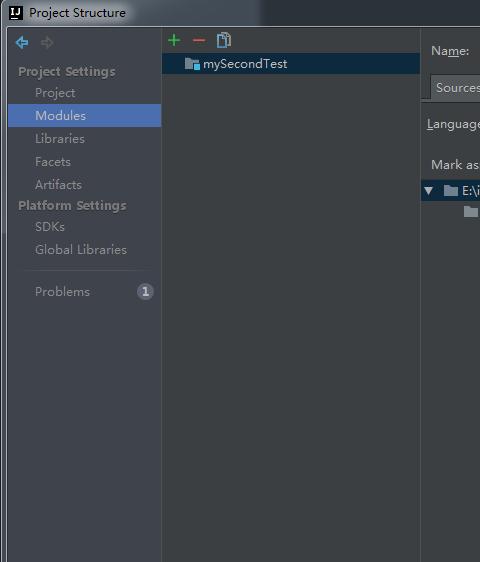This screenshot has height=562, width=480.
Task: Open the Artifacts section
Action: [x=58, y=185]
